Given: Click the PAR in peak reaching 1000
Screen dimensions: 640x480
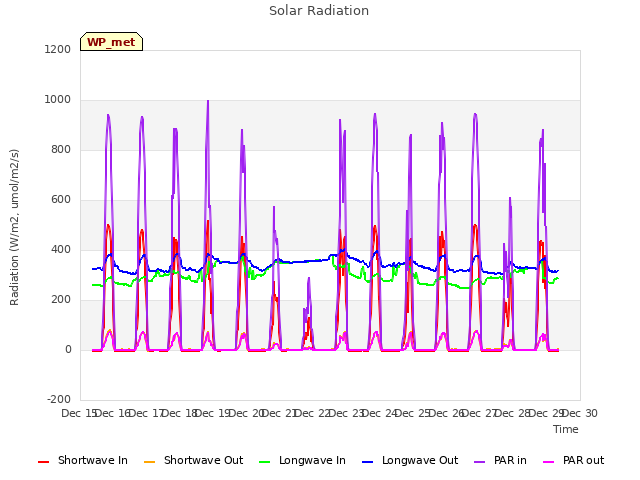Looking at the screenshot, I should (208, 101).
